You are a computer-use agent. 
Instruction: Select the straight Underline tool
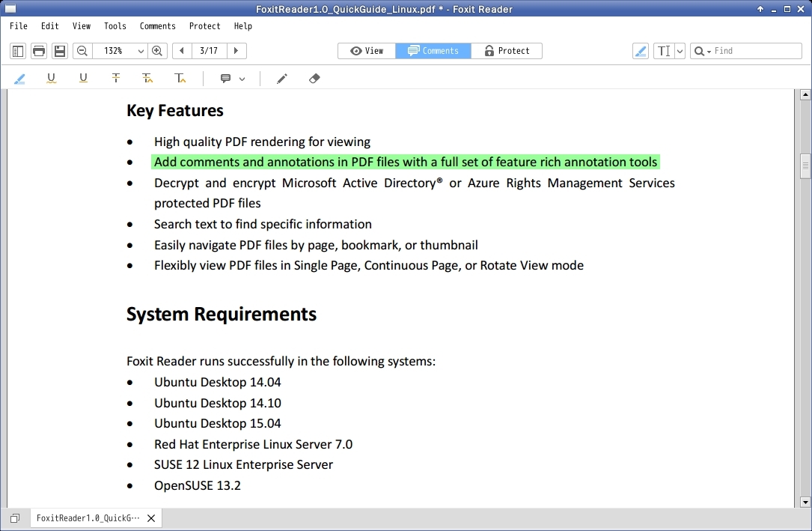(83, 79)
